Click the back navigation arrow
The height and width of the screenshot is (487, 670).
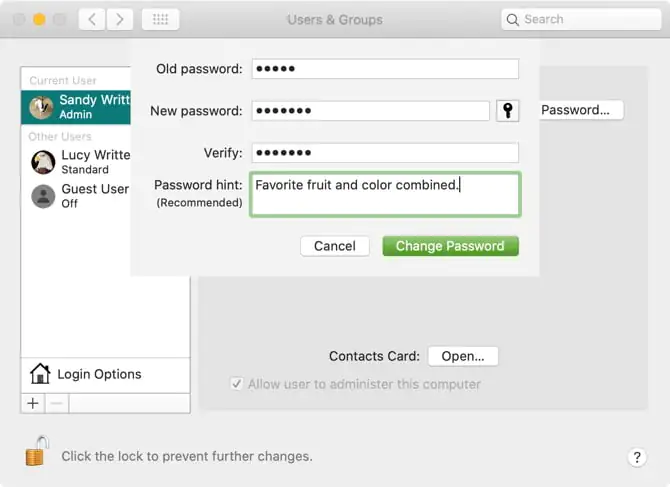point(92,19)
